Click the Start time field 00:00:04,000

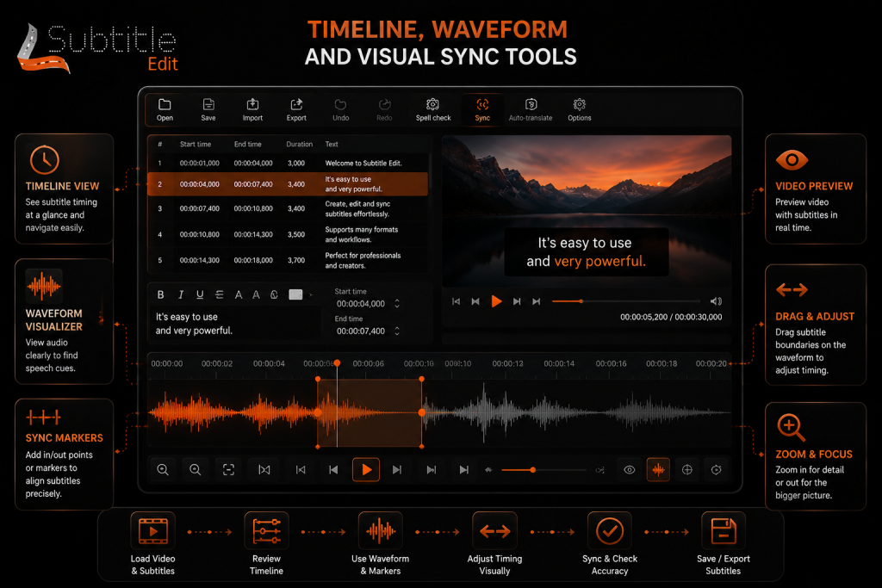click(361, 304)
